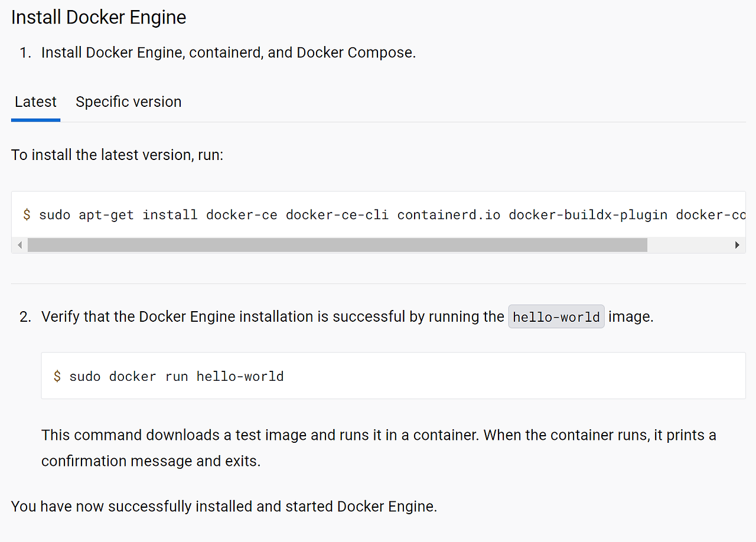The image size is (756, 542).
Task: Click the right scroll arrow of the code block
Action: pos(737,245)
